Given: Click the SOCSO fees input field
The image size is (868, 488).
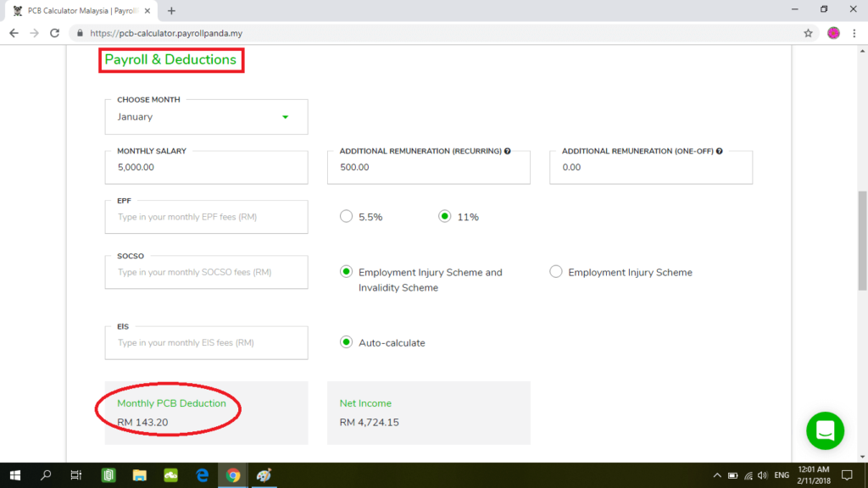Looking at the screenshot, I should [x=206, y=272].
